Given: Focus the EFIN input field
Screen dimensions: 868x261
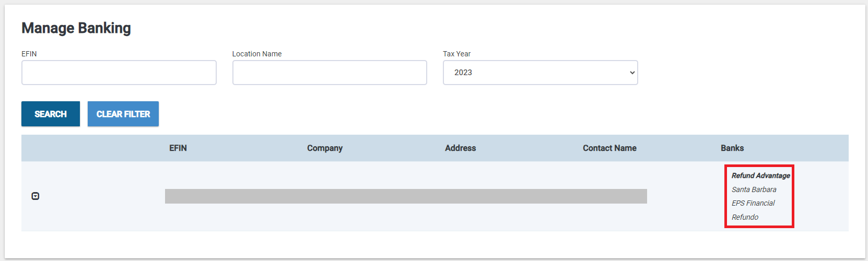Looking at the screenshot, I should [x=119, y=73].
